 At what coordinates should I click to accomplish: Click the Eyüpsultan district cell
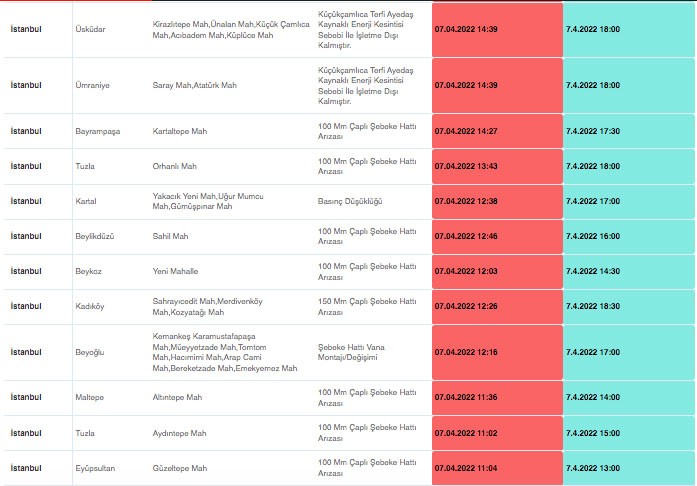click(96, 468)
